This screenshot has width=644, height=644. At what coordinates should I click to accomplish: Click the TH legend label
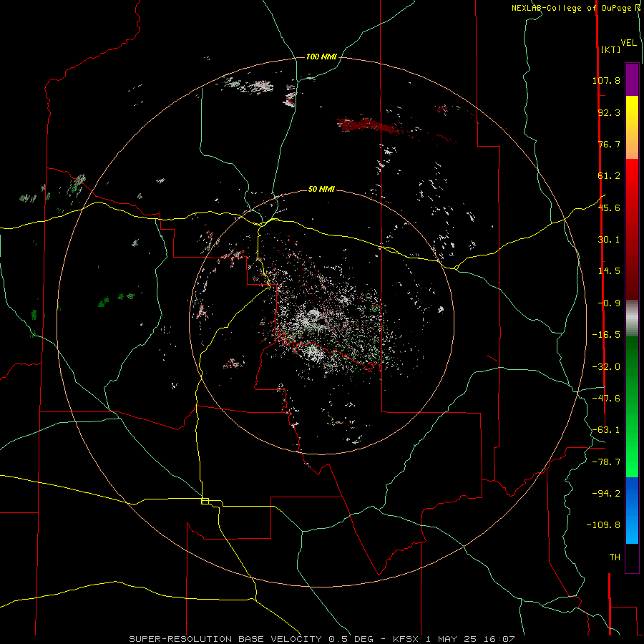tap(615, 557)
